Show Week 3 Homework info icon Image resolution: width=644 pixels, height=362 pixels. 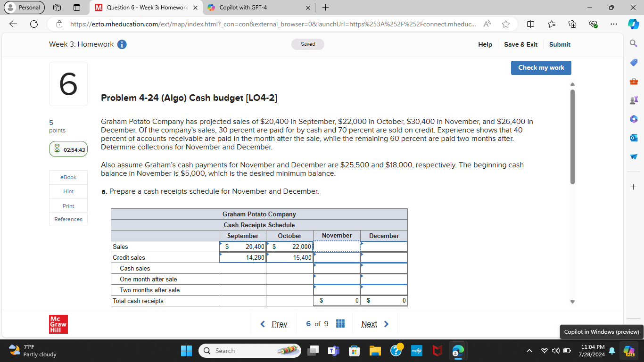122,44
